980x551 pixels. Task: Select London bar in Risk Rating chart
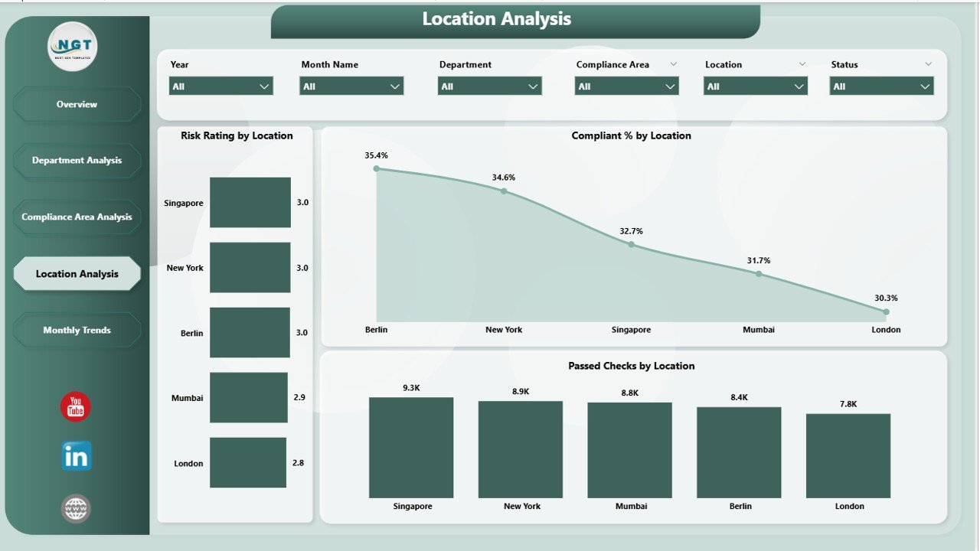tap(248, 463)
